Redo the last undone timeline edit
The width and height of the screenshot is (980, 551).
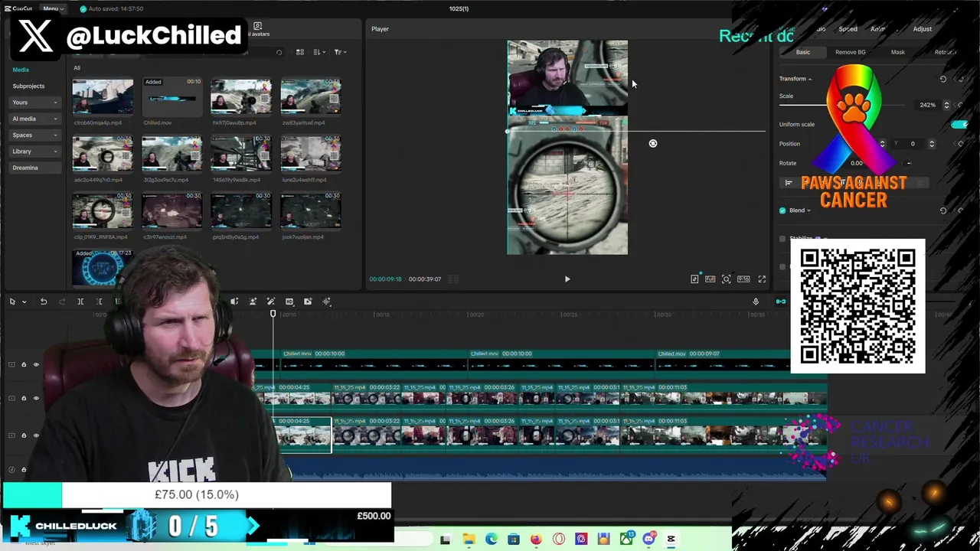(62, 302)
